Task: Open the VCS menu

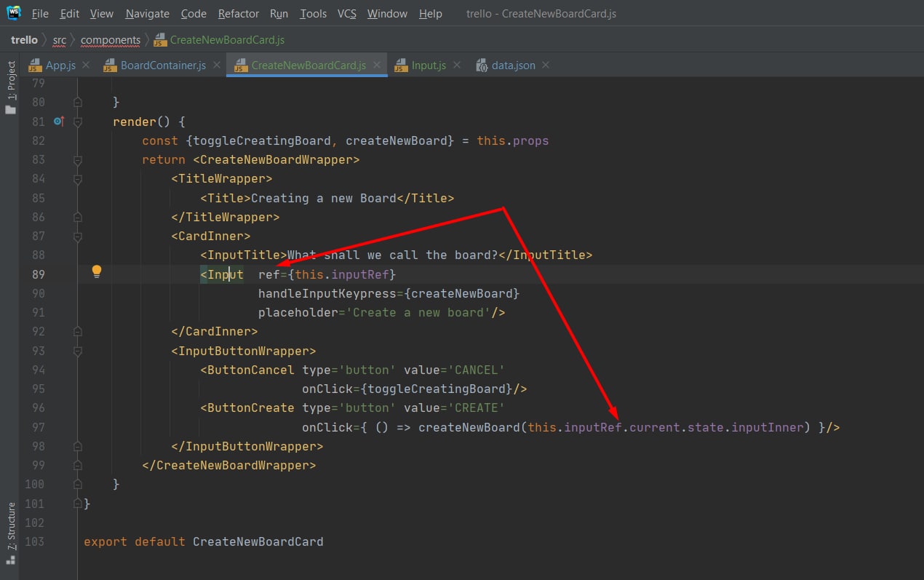Action: coord(347,14)
